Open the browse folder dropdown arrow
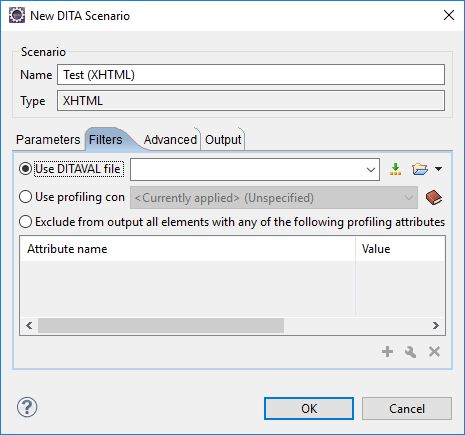Screen dimensions: 465x435 (439, 169)
